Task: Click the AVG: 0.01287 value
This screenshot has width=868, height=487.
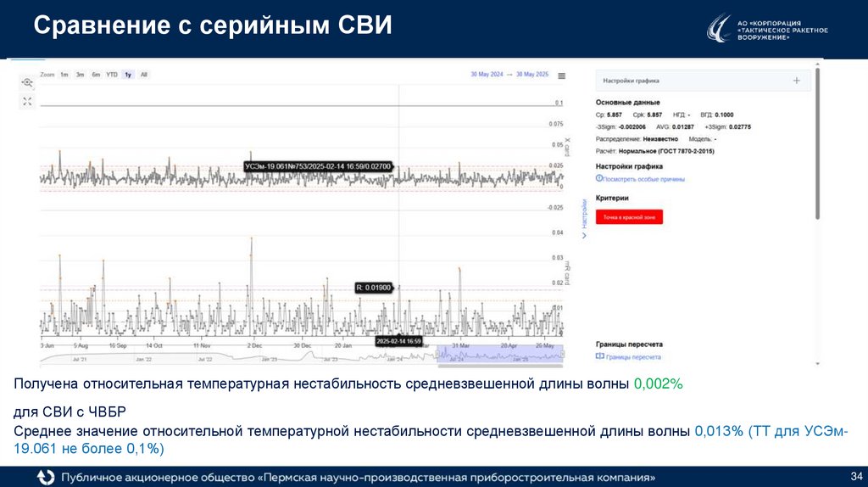Action: (675, 127)
